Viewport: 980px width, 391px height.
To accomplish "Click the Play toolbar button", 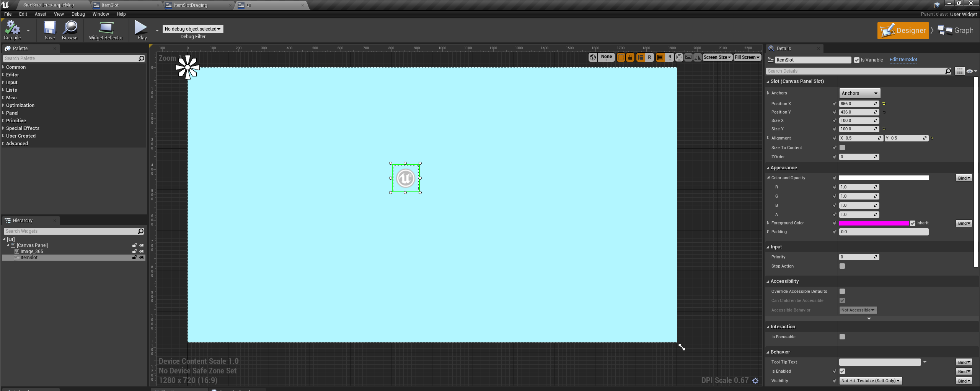I will (142, 30).
